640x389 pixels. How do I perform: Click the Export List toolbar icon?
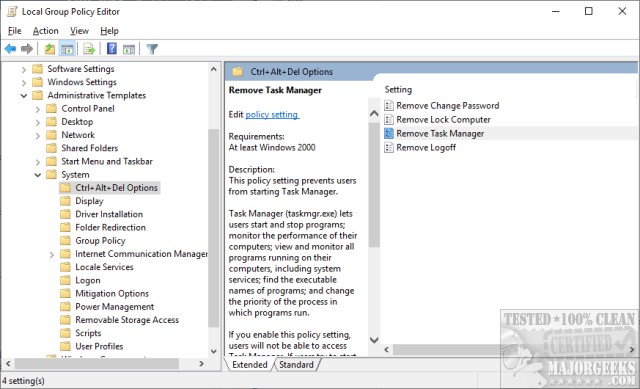click(x=89, y=49)
